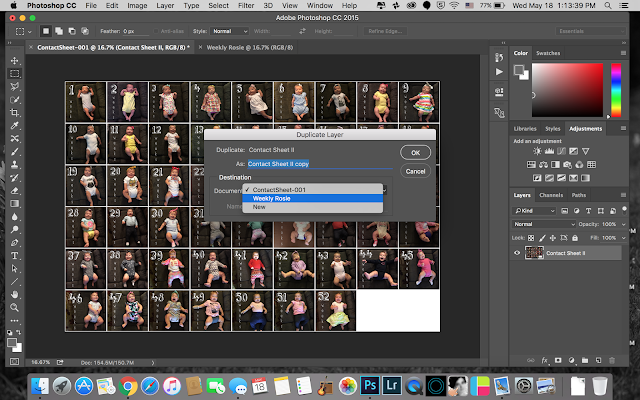Viewport: 640px width, 400px height.
Task: Open the Color panel menu
Action: pyautogui.click(x=623, y=53)
